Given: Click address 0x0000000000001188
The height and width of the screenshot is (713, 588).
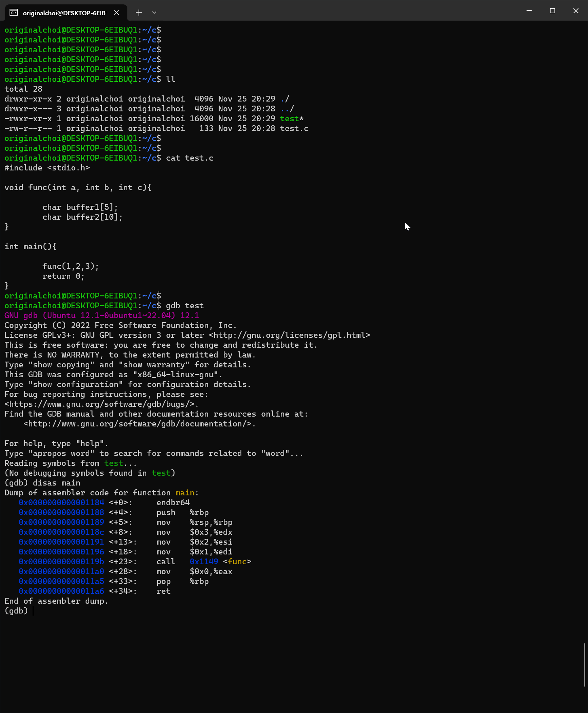Looking at the screenshot, I should [x=61, y=512].
